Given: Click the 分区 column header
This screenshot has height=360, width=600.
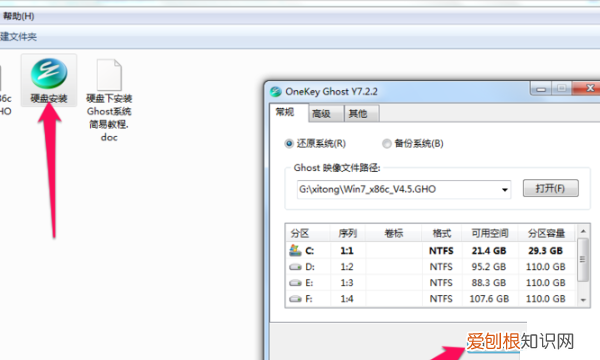Looking at the screenshot, I should click(x=308, y=233).
